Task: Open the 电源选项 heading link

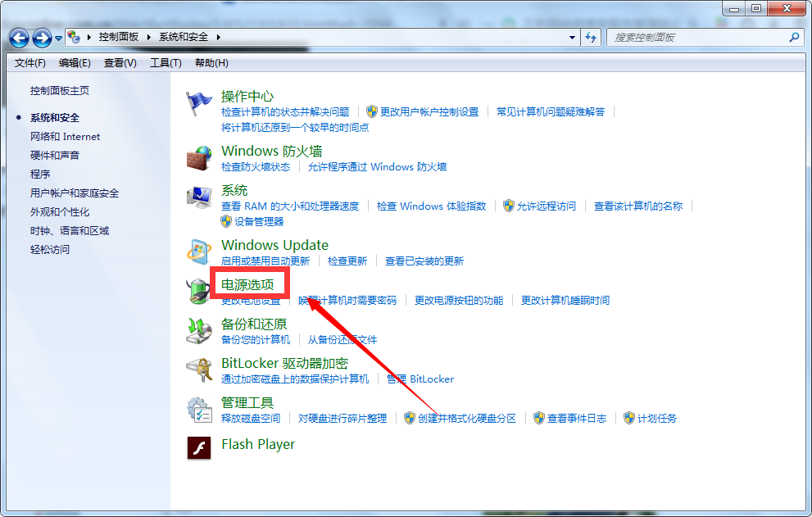Action: point(247,284)
